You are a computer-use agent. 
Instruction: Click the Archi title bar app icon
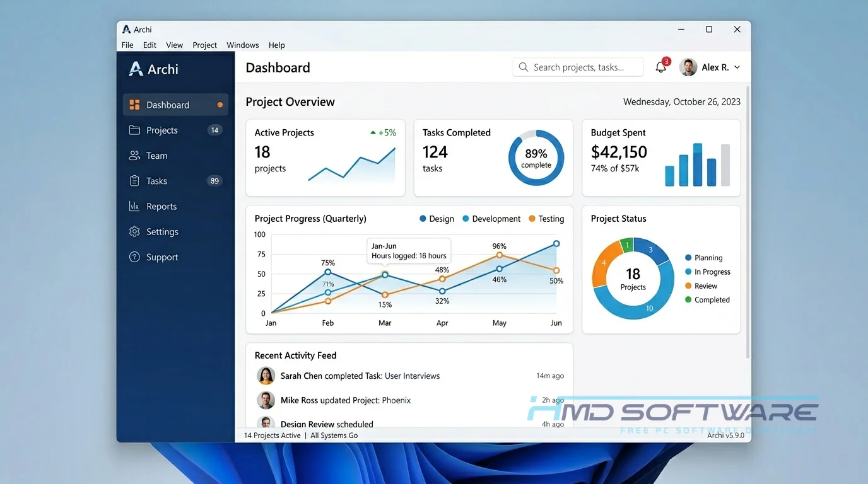(x=127, y=30)
